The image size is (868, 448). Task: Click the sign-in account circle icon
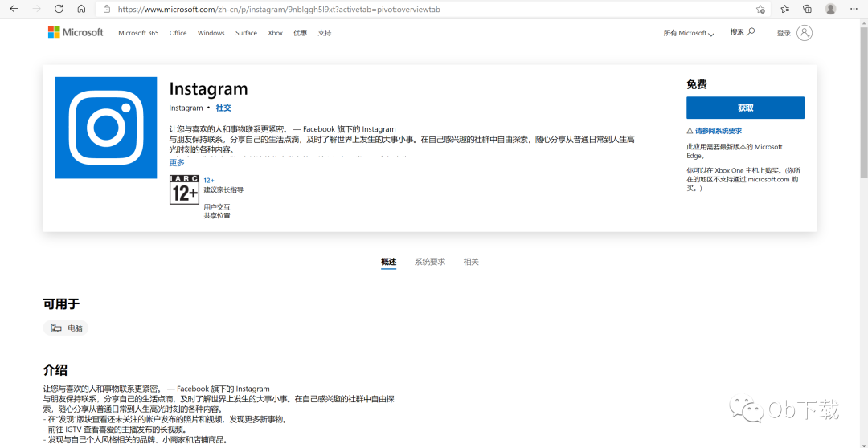click(805, 33)
